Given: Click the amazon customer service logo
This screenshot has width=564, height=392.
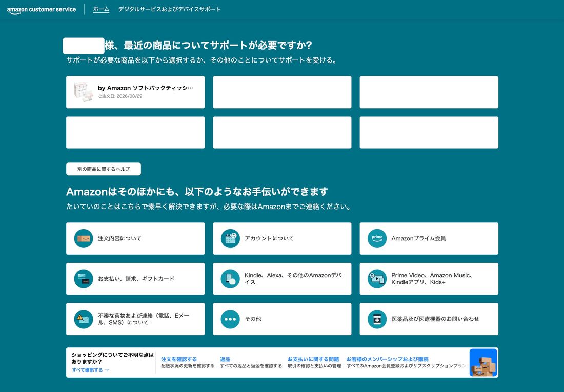Looking at the screenshot, I should pyautogui.click(x=42, y=10).
